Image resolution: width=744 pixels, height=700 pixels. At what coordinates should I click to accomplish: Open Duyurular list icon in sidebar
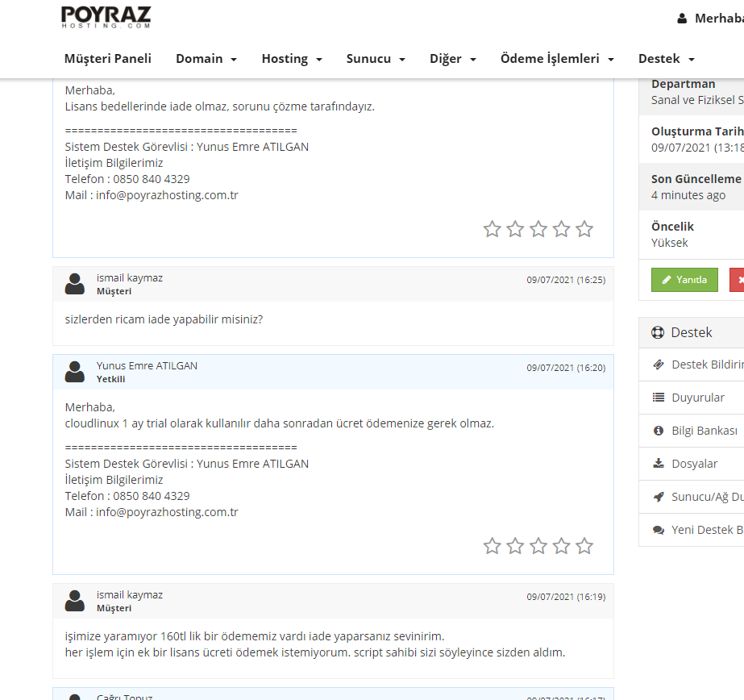coord(658,398)
